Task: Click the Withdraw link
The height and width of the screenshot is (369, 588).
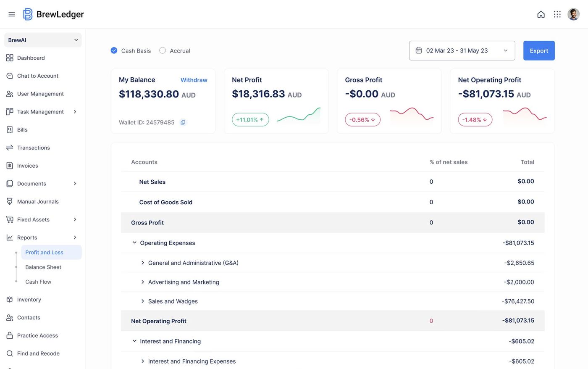Action: pyautogui.click(x=194, y=80)
